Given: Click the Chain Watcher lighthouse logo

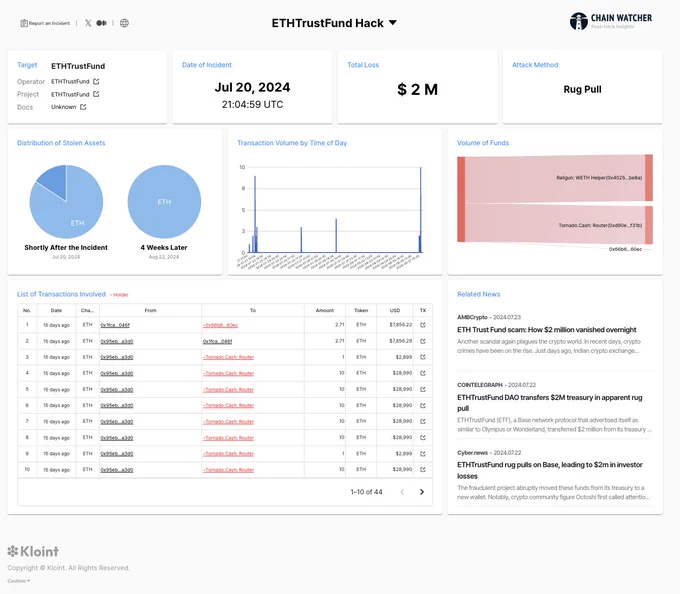Looking at the screenshot, I should pyautogui.click(x=579, y=21).
